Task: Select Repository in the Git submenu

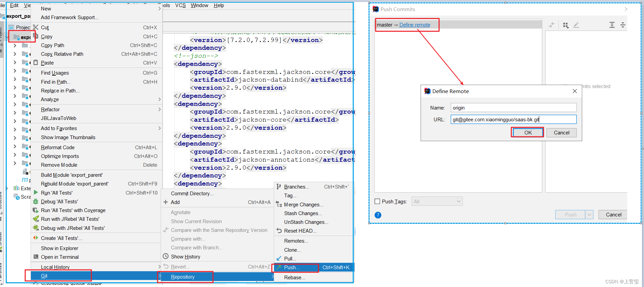Action: [x=218, y=277]
